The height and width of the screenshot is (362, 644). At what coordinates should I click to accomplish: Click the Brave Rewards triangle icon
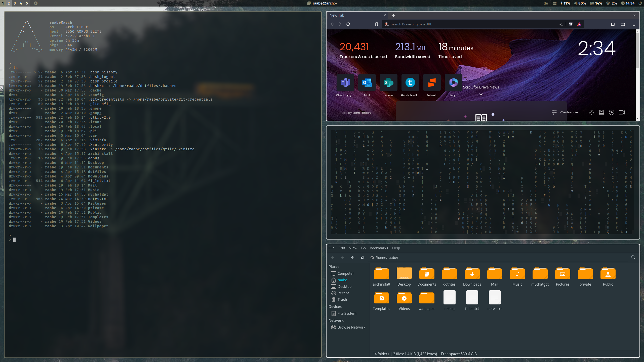pyautogui.click(x=579, y=24)
